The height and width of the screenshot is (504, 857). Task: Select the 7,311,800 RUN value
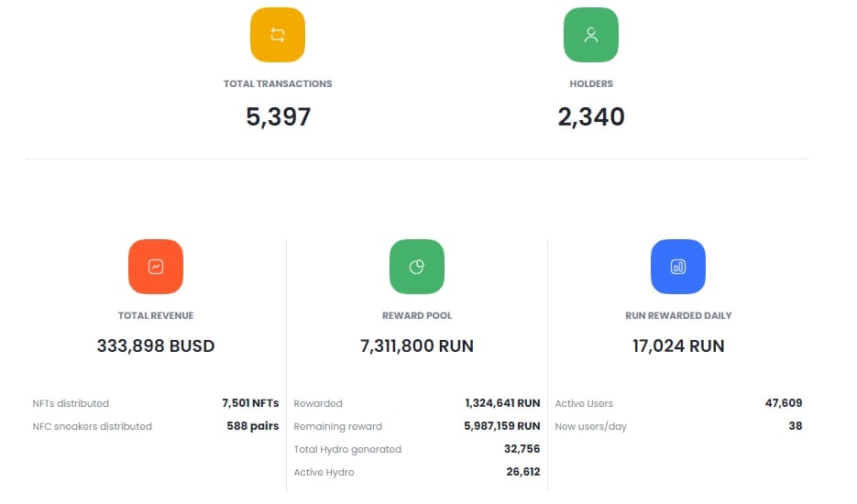417,346
